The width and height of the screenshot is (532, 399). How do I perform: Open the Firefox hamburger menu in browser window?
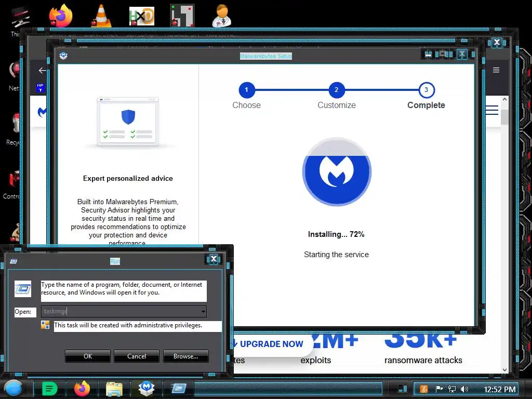click(496, 70)
